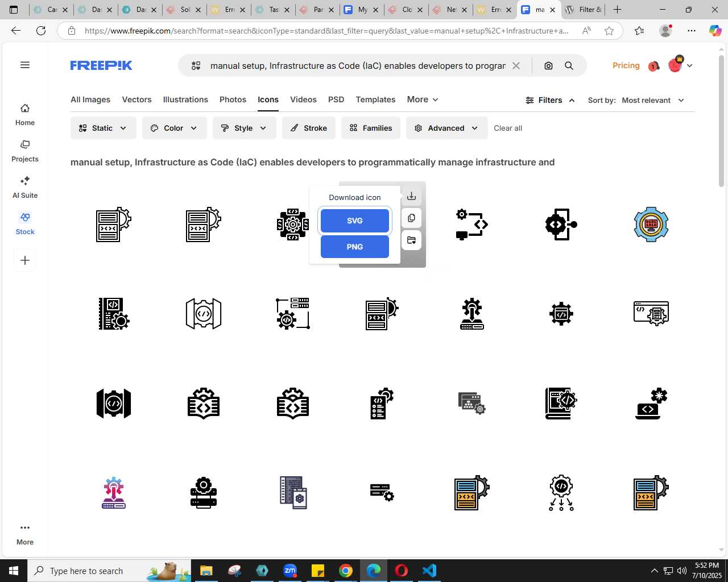Select the Families filter
Screen dimensions: 728x582
[371, 128]
